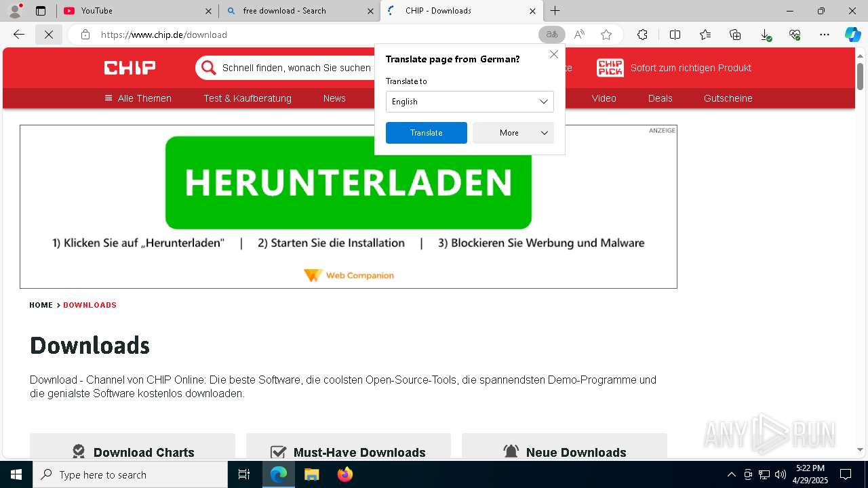Close the translate popup with X
Image resolution: width=868 pixels, height=488 pixels.
[x=554, y=54]
